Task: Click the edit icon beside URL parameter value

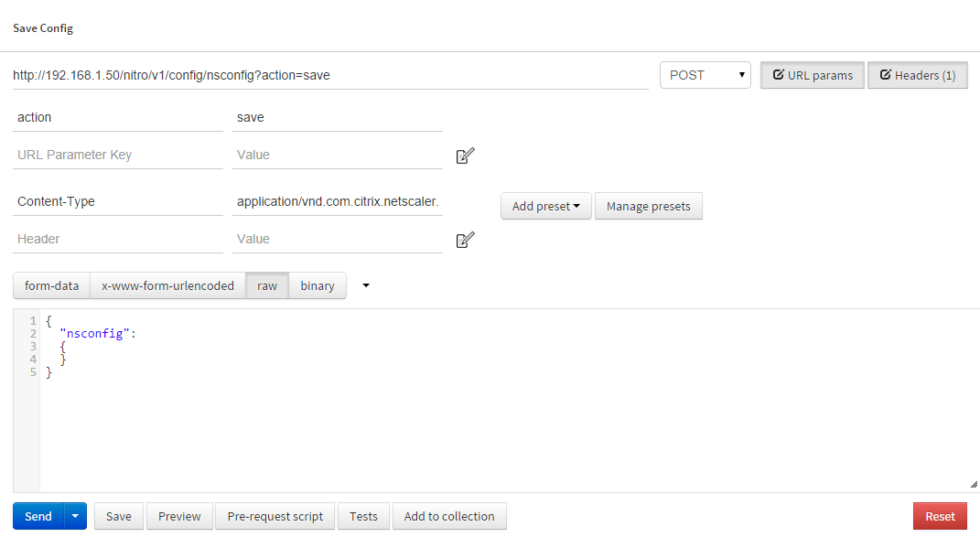Action: click(465, 156)
